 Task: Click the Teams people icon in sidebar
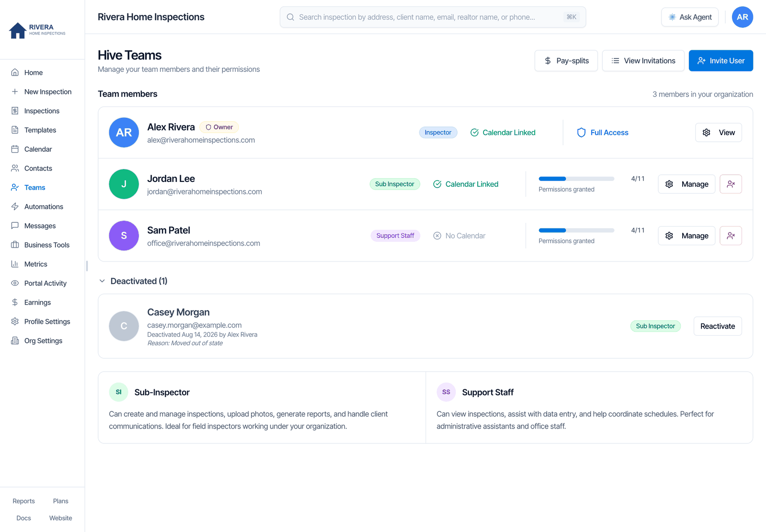[15, 187]
